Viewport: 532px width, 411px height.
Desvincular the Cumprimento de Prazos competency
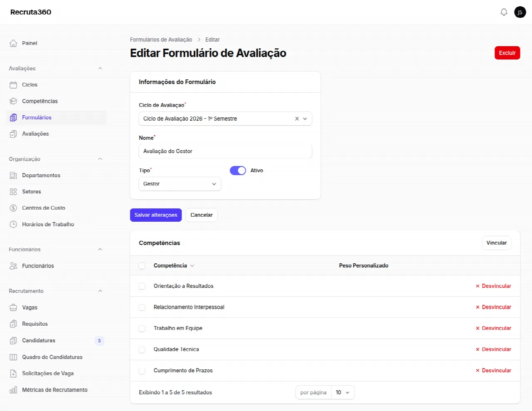493,370
